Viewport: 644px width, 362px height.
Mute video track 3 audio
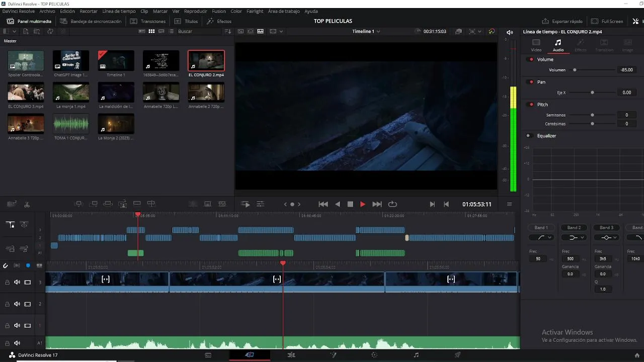pyautogui.click(x=17, y=282)
